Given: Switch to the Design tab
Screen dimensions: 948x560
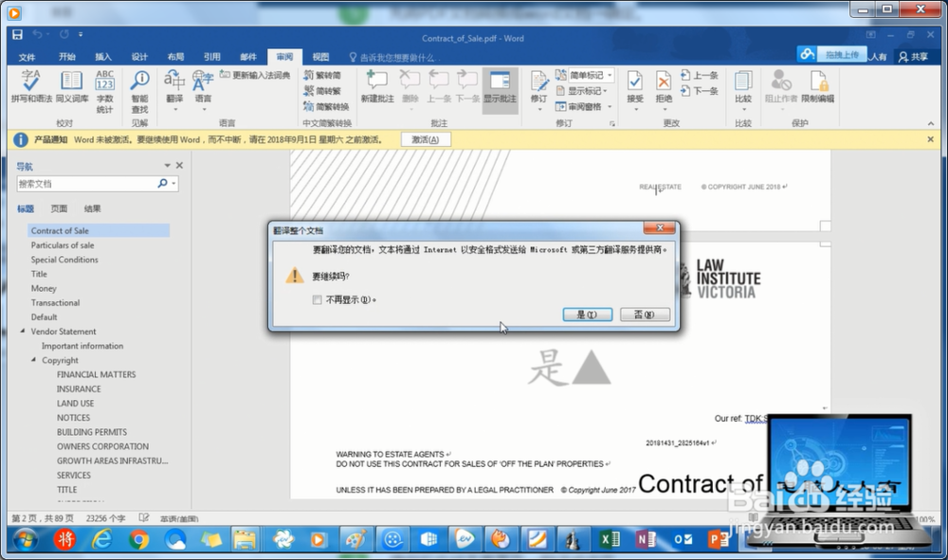Looking at the screenshot, I should [139, 57].
